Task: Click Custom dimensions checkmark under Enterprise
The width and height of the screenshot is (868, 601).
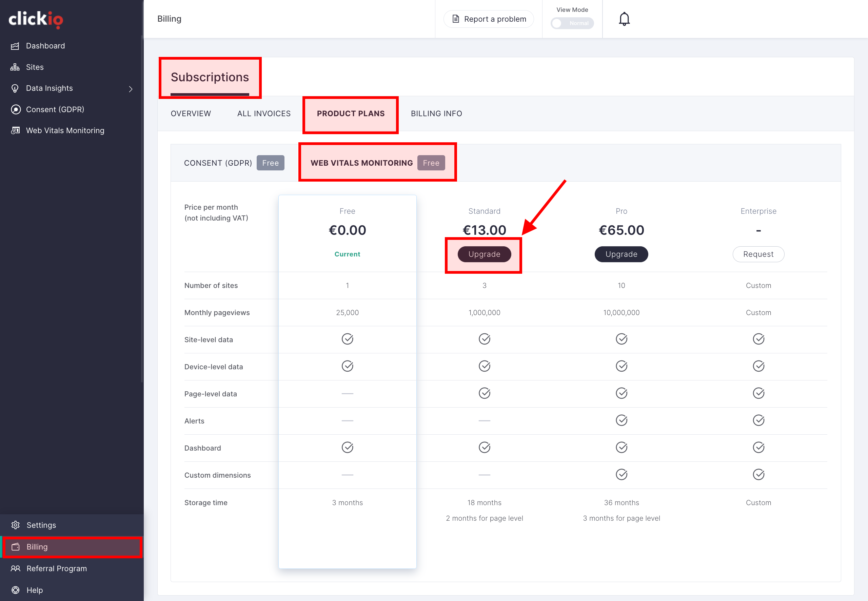Action: pyautogui.click(x=758, y=475)
